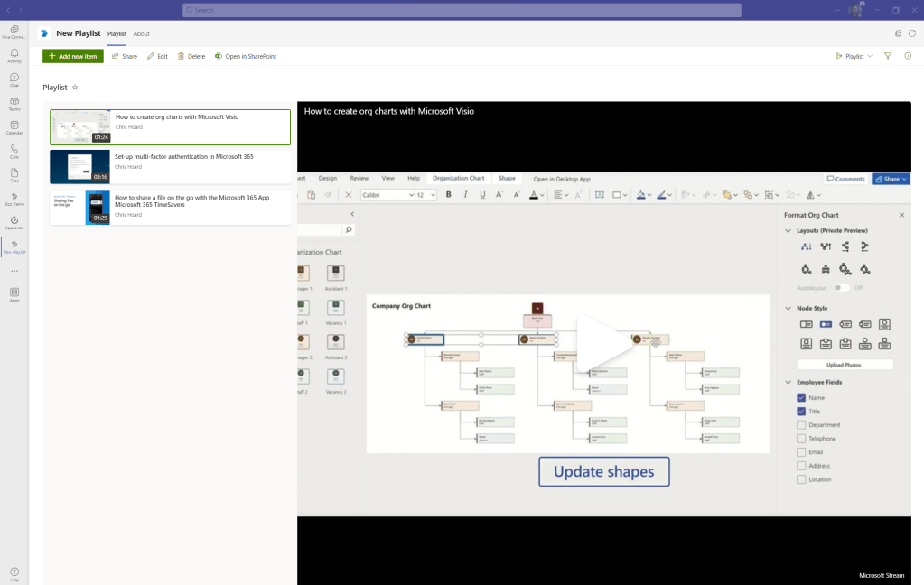Open the Calendar app
This screenshot has width=924, height=585.
coord(14,127)
